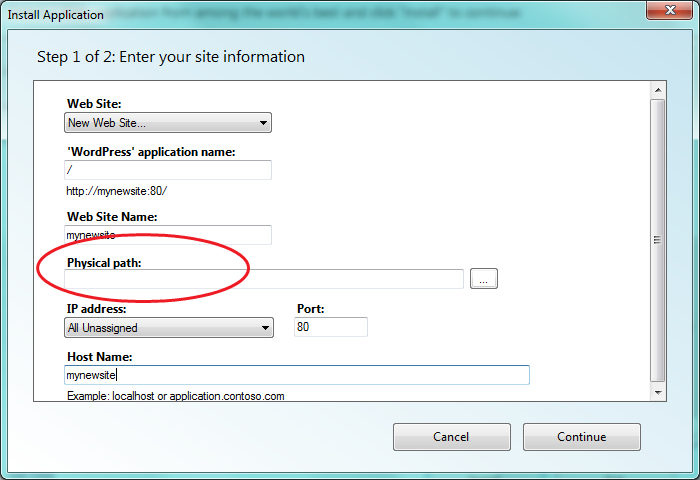Click the 'WordPress' application name field
Screen dimensions: 700x480
click(x=168, y=170)
